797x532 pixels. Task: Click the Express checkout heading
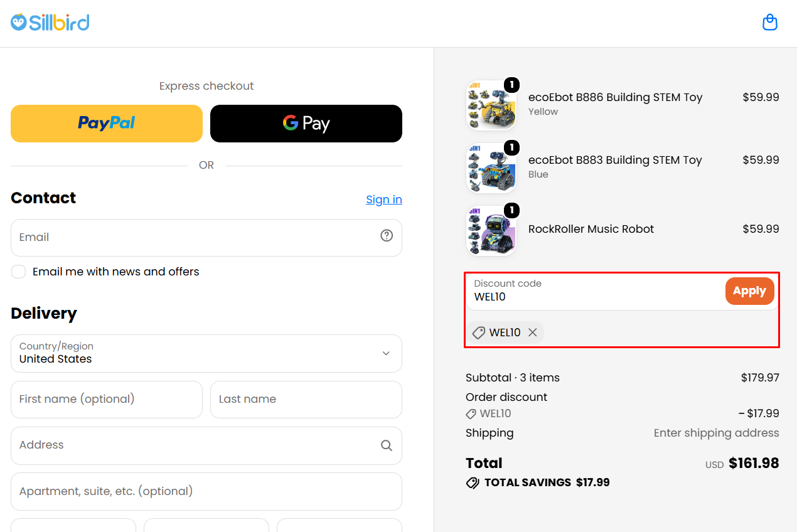coord(206,86)
